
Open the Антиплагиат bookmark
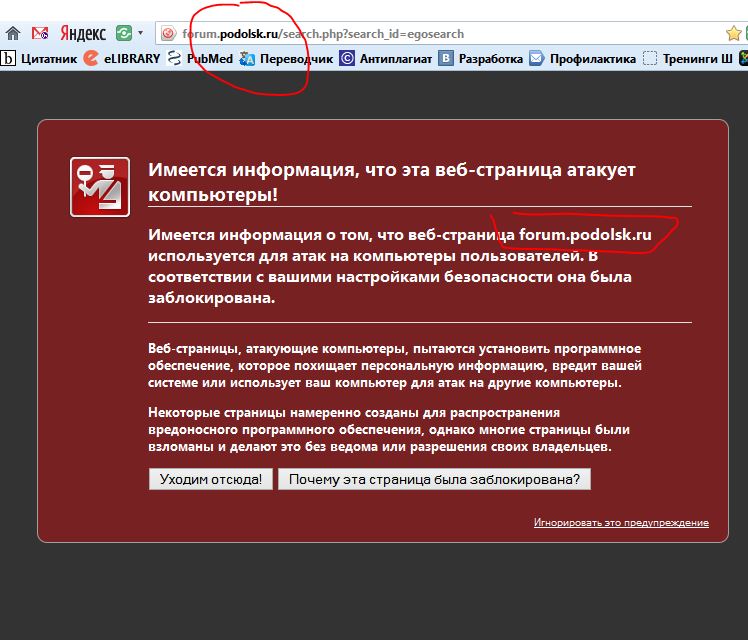[385, 59]
